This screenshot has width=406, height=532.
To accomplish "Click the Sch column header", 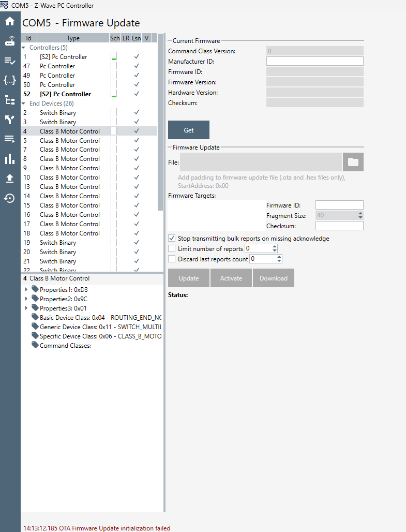I will pyautogui.click(x=115, y=38).
